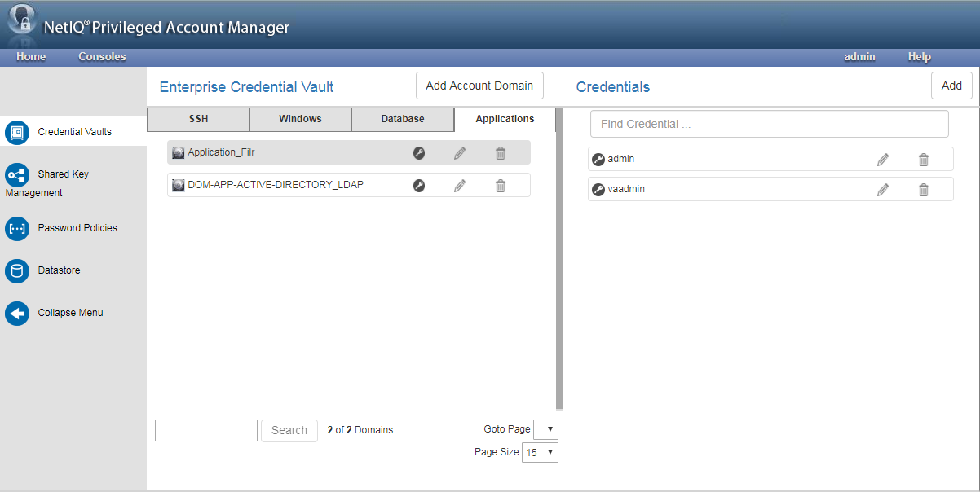Viewport: 980px width, 492px height.
Task: Click the Collapse Menu arrow icon
Action: [17, 313]
